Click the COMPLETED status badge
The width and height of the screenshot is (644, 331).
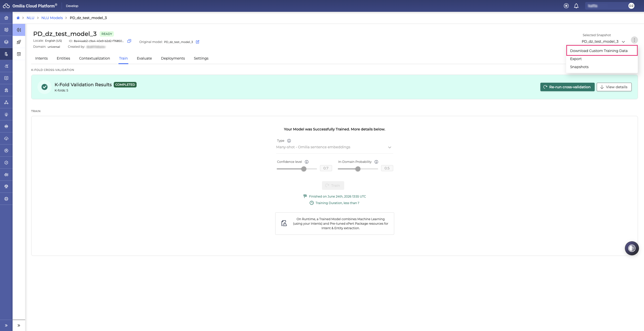point(125,85)
